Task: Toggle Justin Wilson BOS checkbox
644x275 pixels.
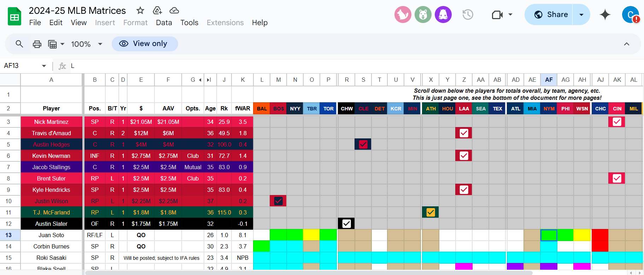Action: click(278, 201)
